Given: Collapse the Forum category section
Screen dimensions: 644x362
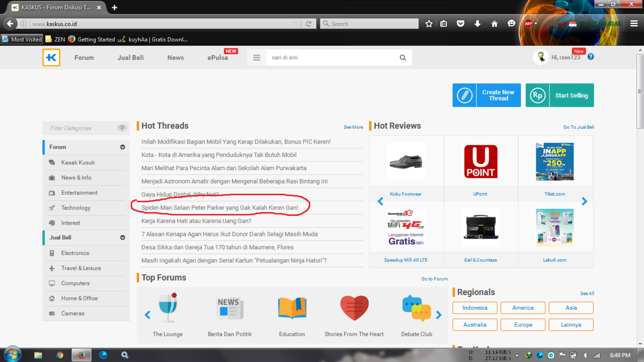Looking at the screenshot, I should 122,147.
